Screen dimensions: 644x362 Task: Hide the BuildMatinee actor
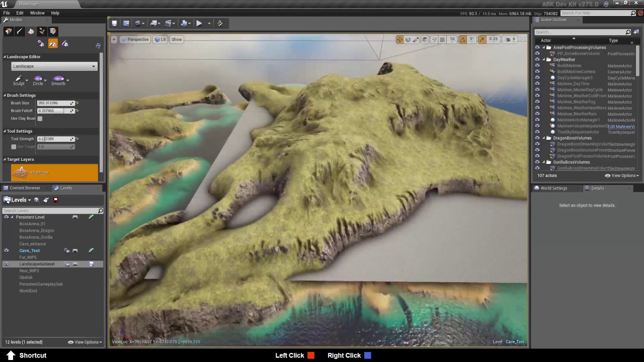pos(537,65)
